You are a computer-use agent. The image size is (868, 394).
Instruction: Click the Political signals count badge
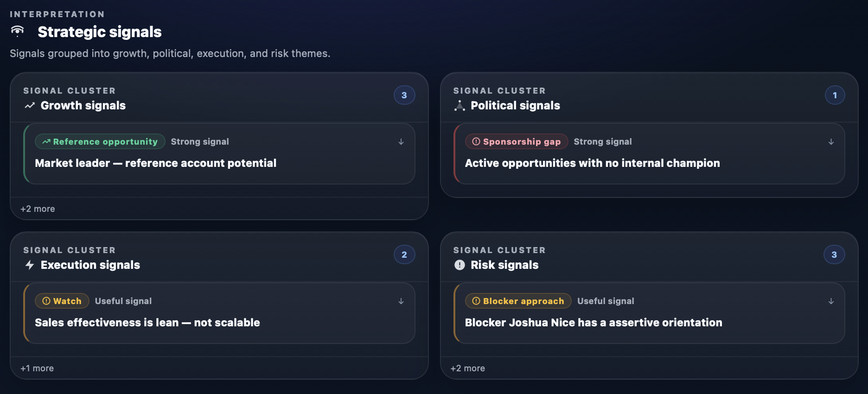(x=835, y=95)
